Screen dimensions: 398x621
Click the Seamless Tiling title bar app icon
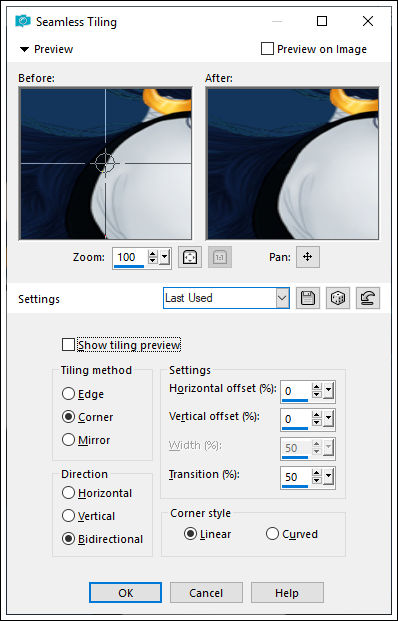click(x=23, y=21)
